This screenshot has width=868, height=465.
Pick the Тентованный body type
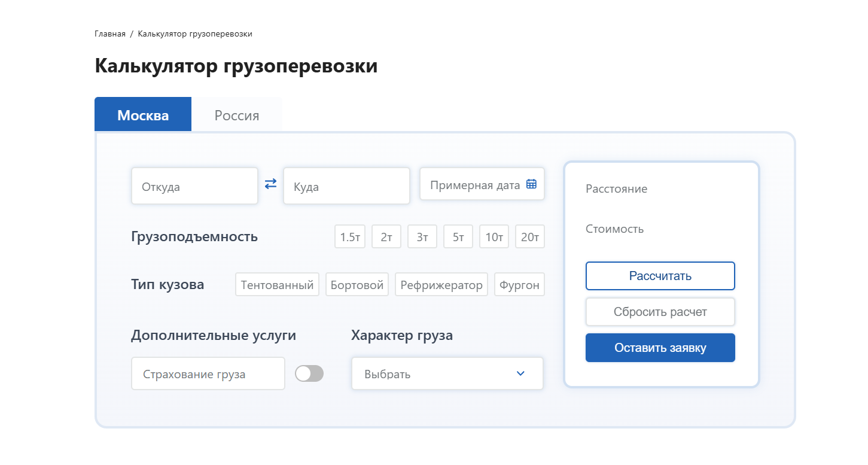point(277,285)
